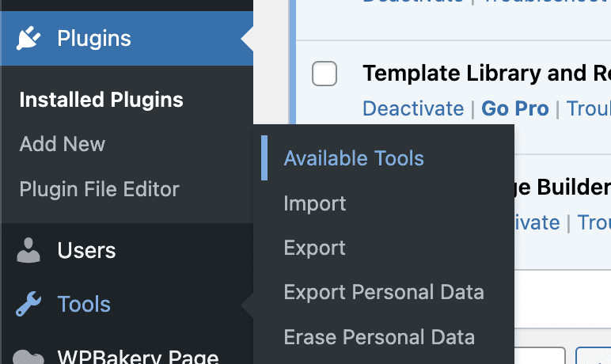611x364 pixels.
Task: Tick the Template Library plugin checkbox
Action: tap(324, 74)
